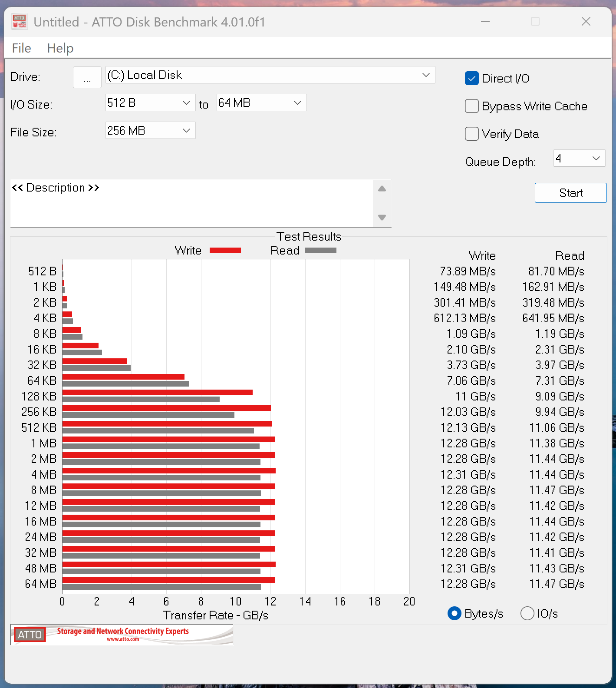Screen dimensions: 616x688
Task: Click the 3.73 GB/s write value
Action: [471, 365]
